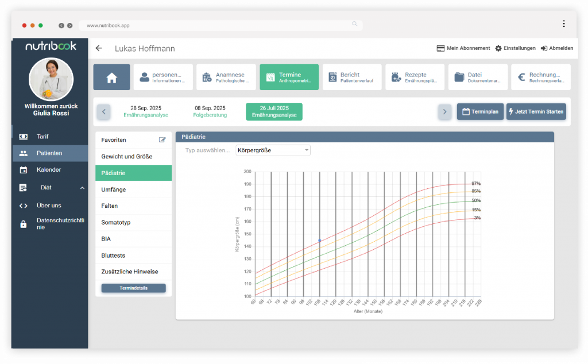Open Einstellungen via the gear icon
The height and width of the screenshot is (364, 588).
498,48
